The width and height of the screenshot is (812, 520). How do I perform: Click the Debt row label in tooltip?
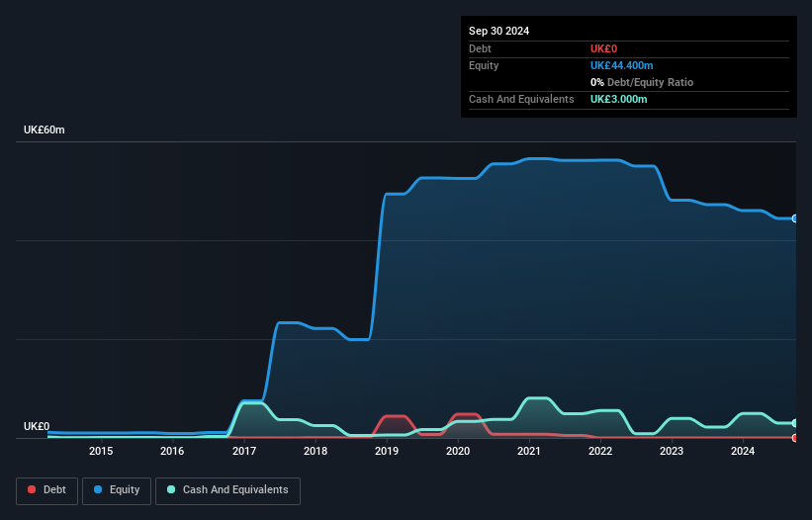pyautogui.click(x=480, y=48)
